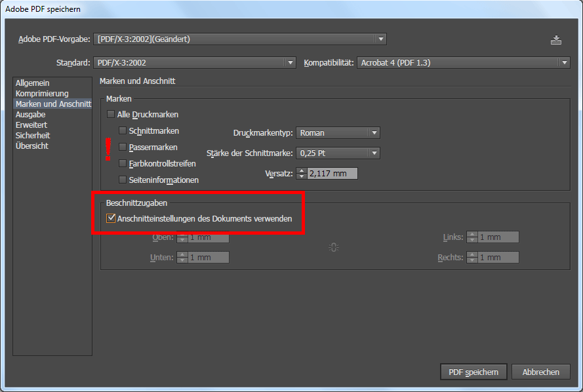Click the bleed link chain icon
The height and width of the screenshot is (392, 583).
pos(334,247)
